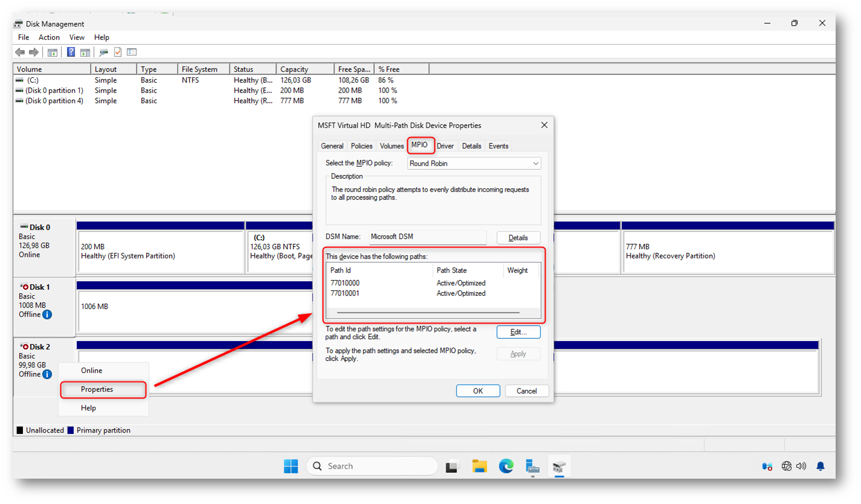Open the View menu
Screen dimensions: 861x504
pyautogui.click(x=77, y=37)
